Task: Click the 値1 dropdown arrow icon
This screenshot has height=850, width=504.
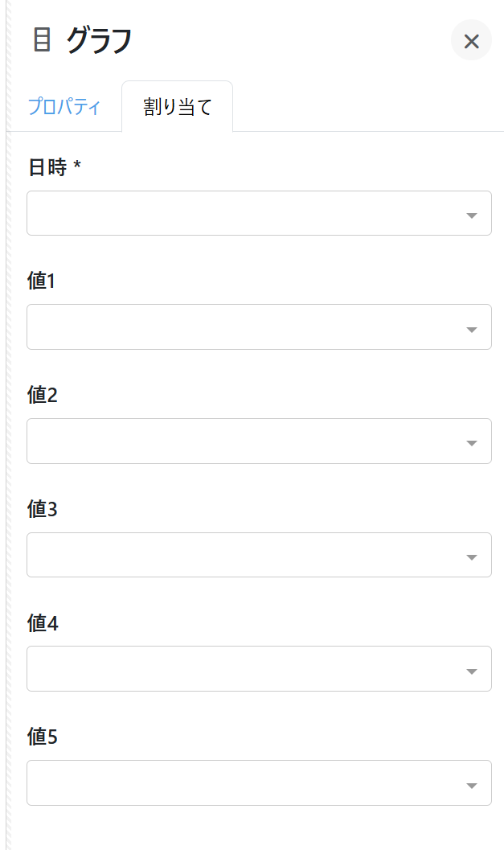Action: point(472,330)
